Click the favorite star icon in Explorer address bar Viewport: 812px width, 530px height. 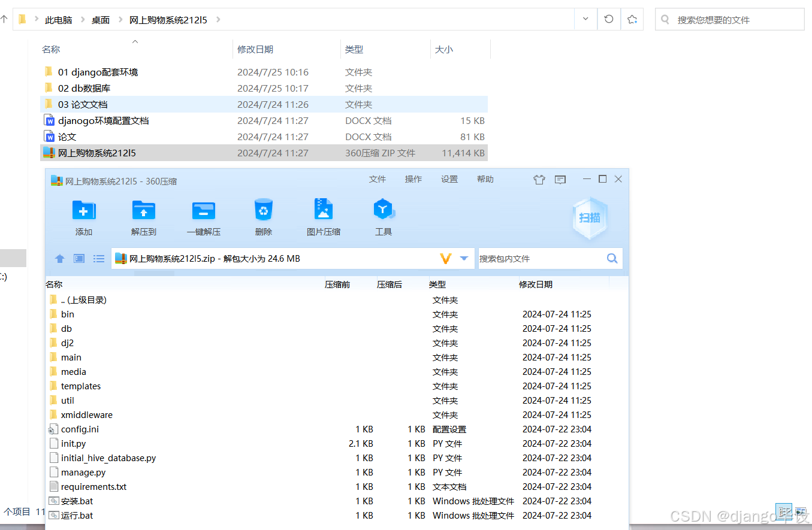[632, 19]
